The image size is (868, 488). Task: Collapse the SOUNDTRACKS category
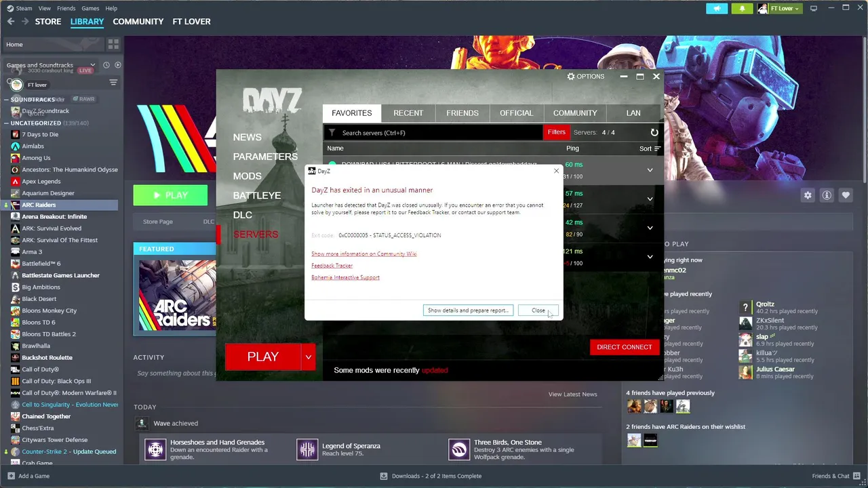click(x=7, y=100)
